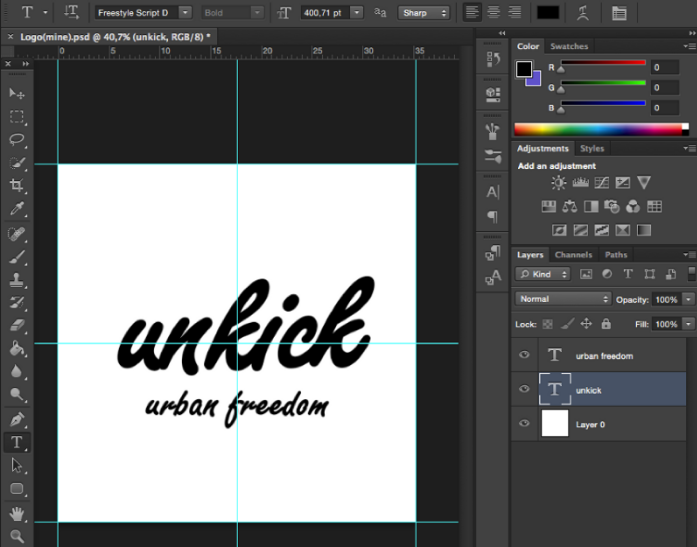Screen dimensions: 697x547
Task: Select the Pen tool
Action: (x=17, y=419)
